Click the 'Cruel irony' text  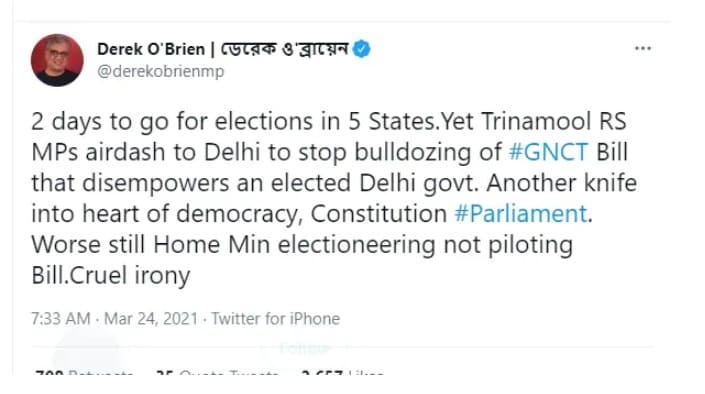[130, 275]
